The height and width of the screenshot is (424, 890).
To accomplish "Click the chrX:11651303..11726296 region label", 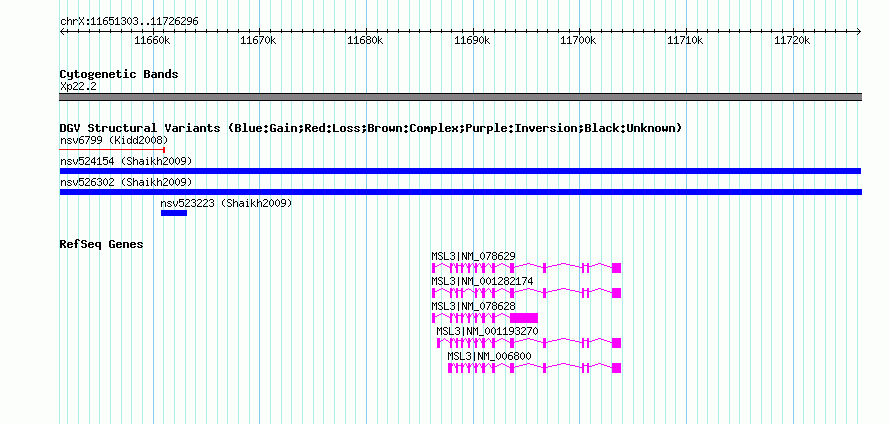I will click(129, 22).
